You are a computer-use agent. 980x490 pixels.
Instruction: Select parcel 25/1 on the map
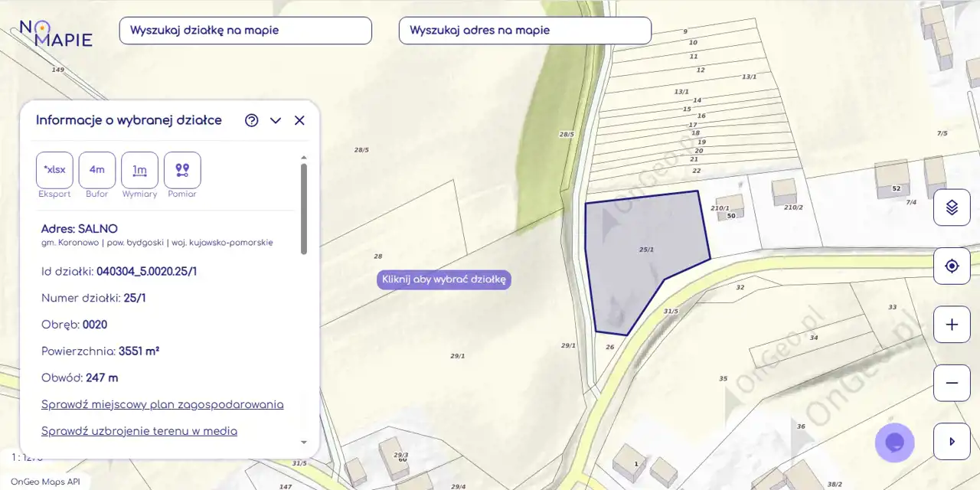(635, 260)
